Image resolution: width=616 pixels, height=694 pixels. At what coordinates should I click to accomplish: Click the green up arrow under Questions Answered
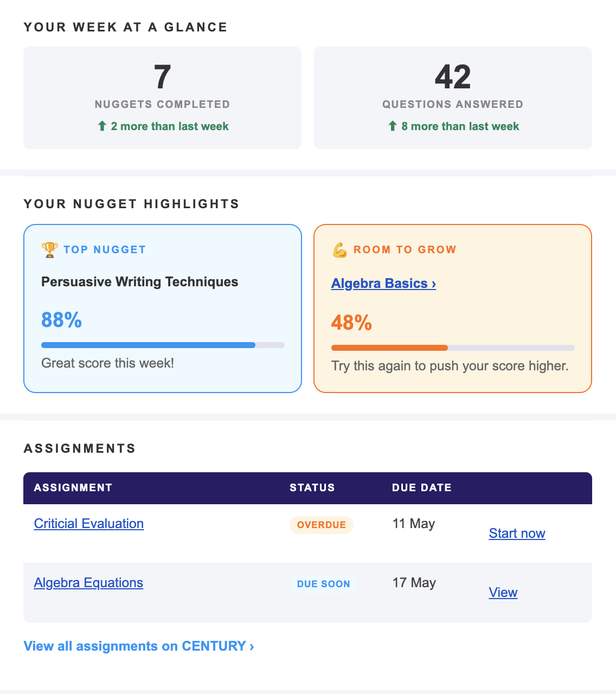393,126
